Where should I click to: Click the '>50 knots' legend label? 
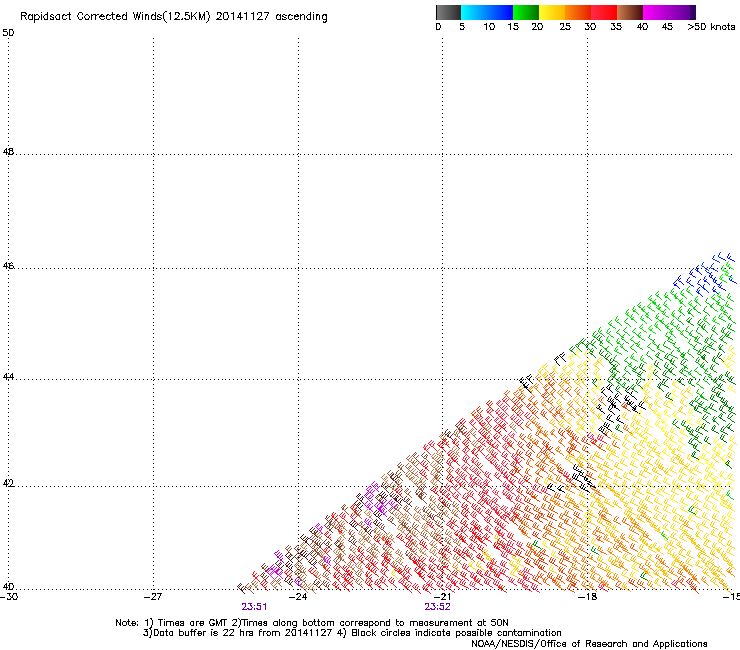(711, 27)
